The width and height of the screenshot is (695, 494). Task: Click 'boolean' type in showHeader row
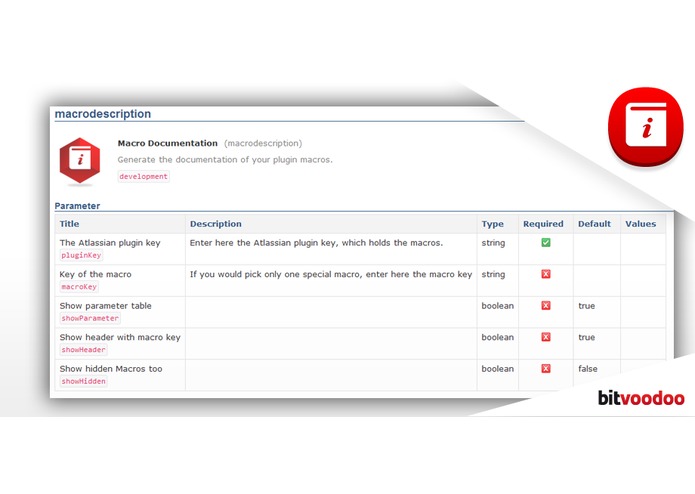click(498, 337)
